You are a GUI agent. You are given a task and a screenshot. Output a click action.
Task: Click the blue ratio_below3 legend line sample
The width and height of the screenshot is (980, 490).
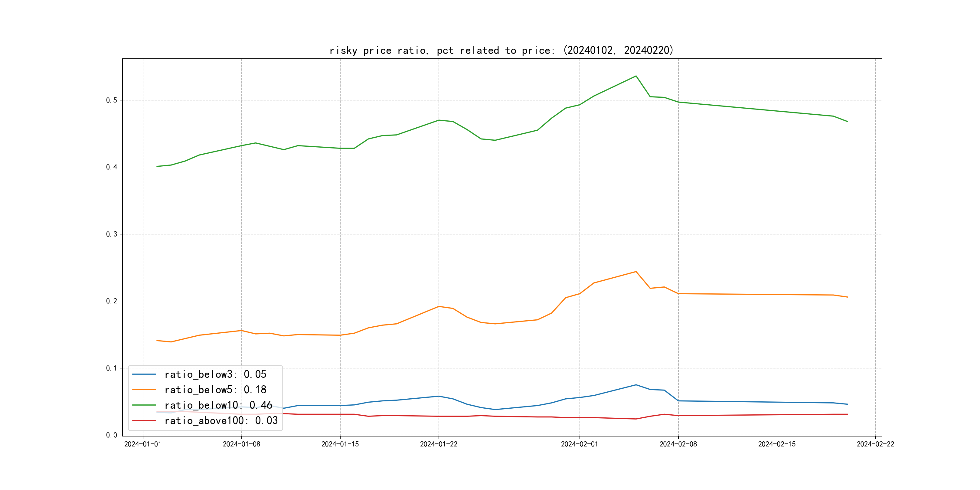[144, 374]
